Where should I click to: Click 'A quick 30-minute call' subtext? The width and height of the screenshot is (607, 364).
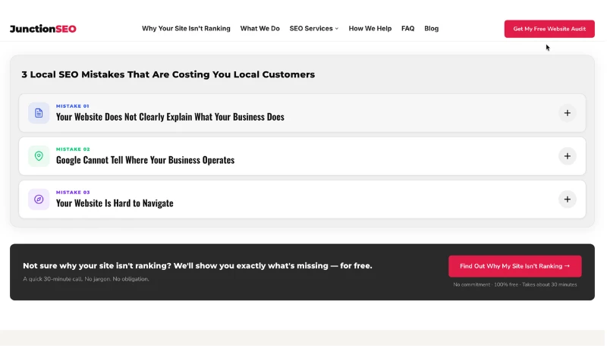86,279
